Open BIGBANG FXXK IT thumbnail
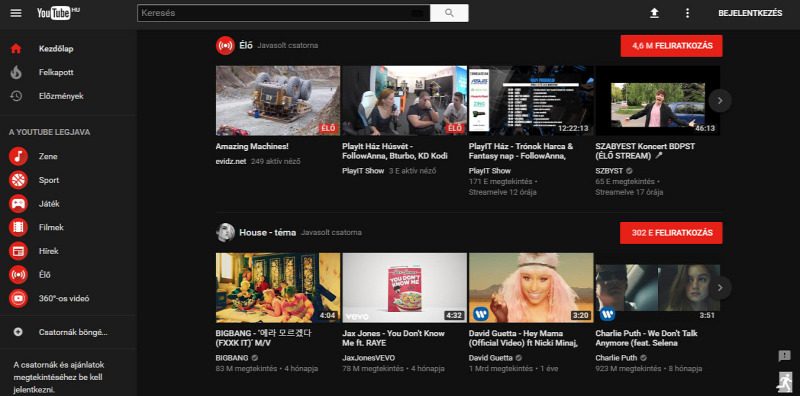 [x=278, y=288]
